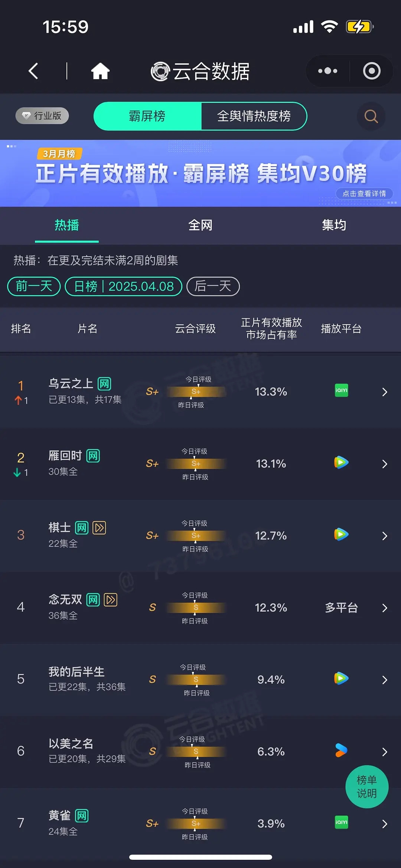Image resolution: width=401 pixels, height=868 pixels.
Task: Open search with magnifier icon
Action: (x=371, y=116)
